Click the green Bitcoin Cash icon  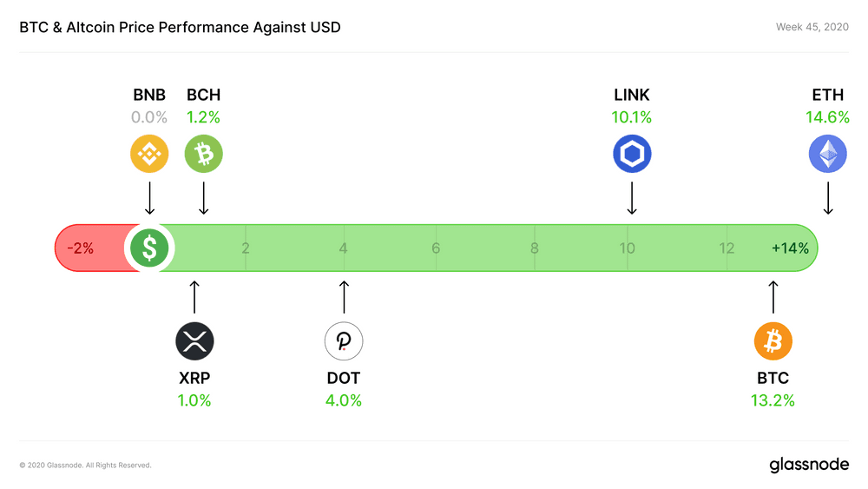pyautogui.click(x=204, y=154)
